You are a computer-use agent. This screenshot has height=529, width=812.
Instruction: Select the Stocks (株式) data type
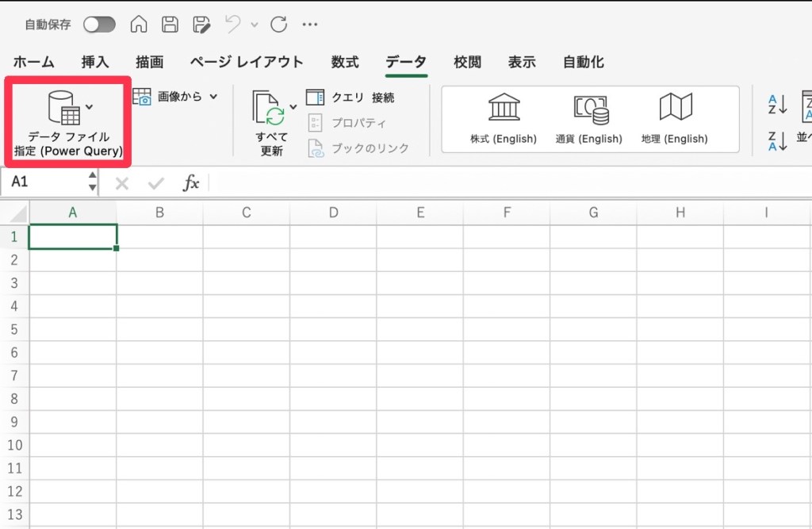point(504,119)
